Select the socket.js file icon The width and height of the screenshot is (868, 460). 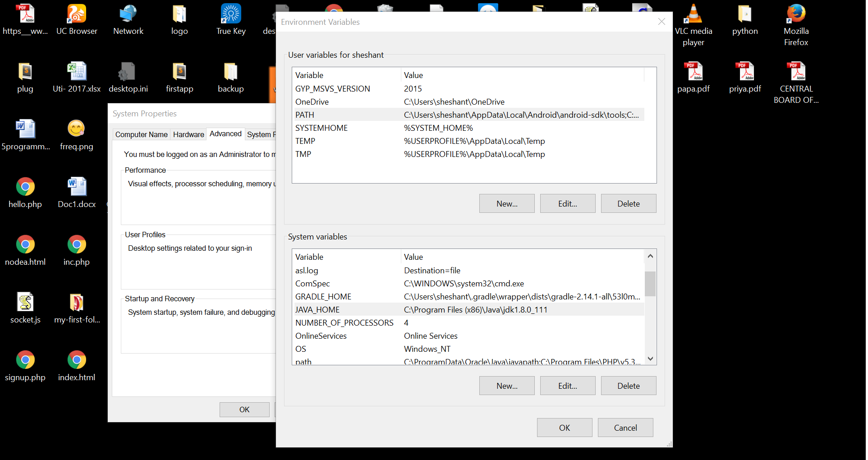pos(25,308)
